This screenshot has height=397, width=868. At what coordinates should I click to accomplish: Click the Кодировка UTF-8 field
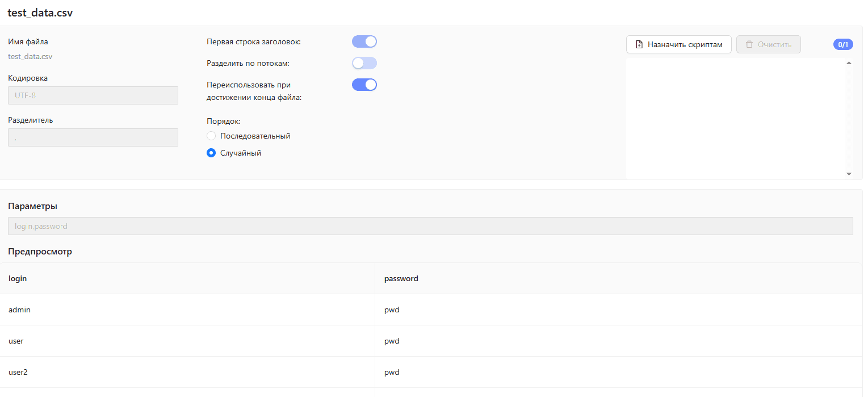pyautogui.click(x=93, y=95)
